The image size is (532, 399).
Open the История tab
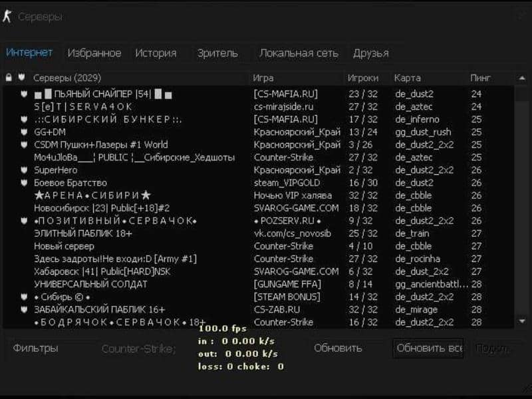[x=156, y=53]
